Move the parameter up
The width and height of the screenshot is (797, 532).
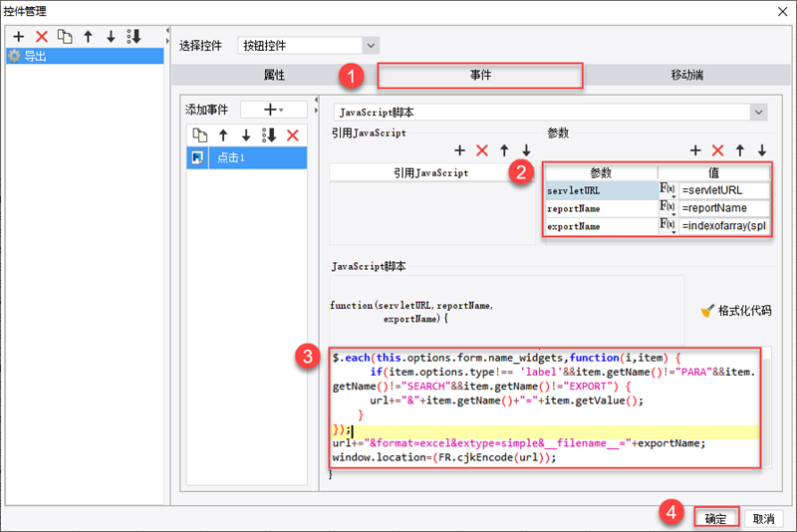pos(740,150)
